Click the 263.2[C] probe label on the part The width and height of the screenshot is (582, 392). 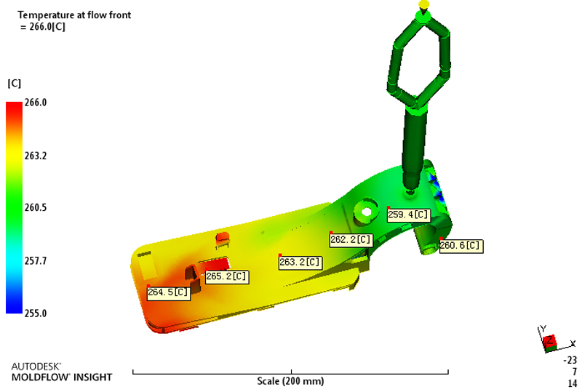pyautogui.click(x=300, y=262)
